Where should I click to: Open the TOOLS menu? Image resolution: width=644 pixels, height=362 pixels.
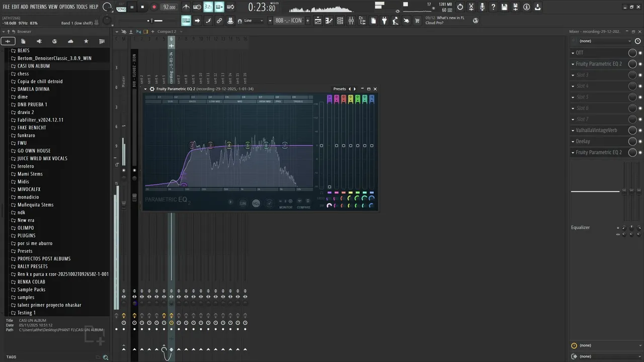(82, 7)
